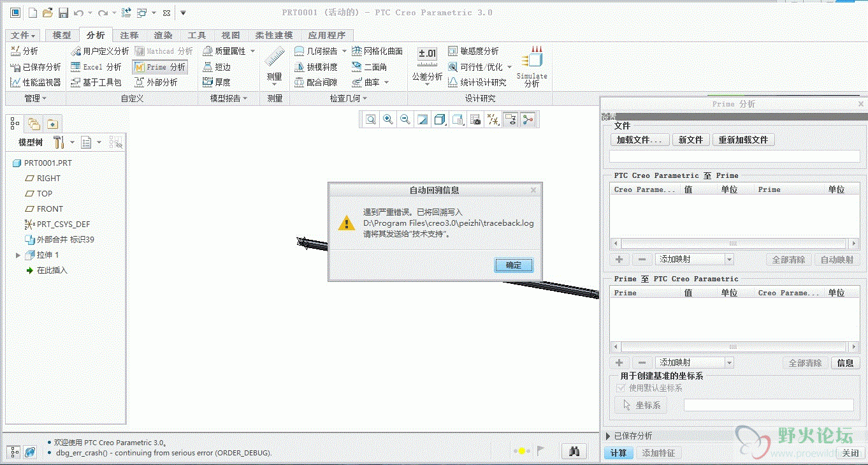Open Excel 分析 tool
The image size is (868, 465).
pos(96,67)
